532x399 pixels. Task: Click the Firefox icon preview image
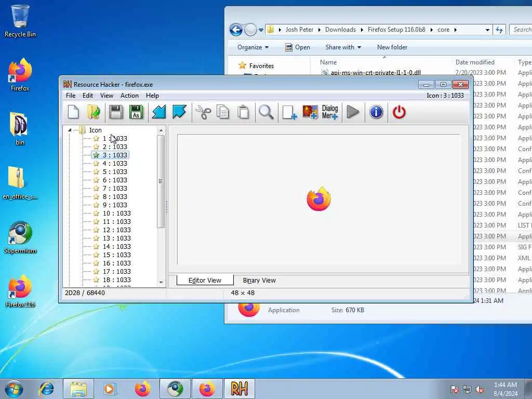click(318, 199)
